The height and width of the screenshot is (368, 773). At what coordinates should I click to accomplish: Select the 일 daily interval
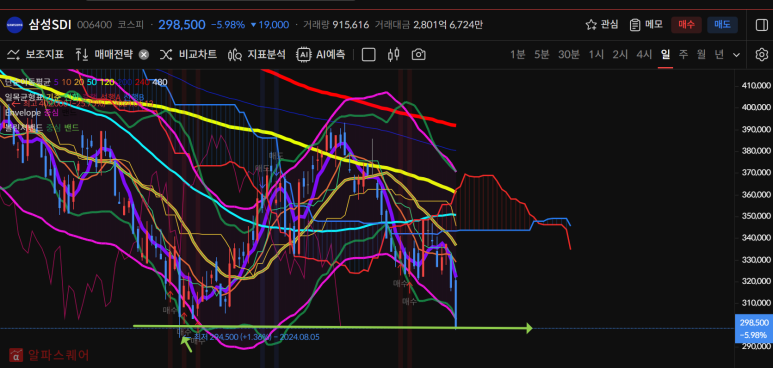pyautogui.click(x=666, y=54)
